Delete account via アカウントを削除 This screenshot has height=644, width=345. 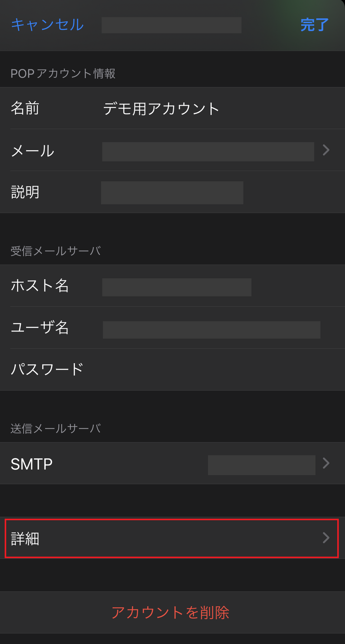pos(170,613)
